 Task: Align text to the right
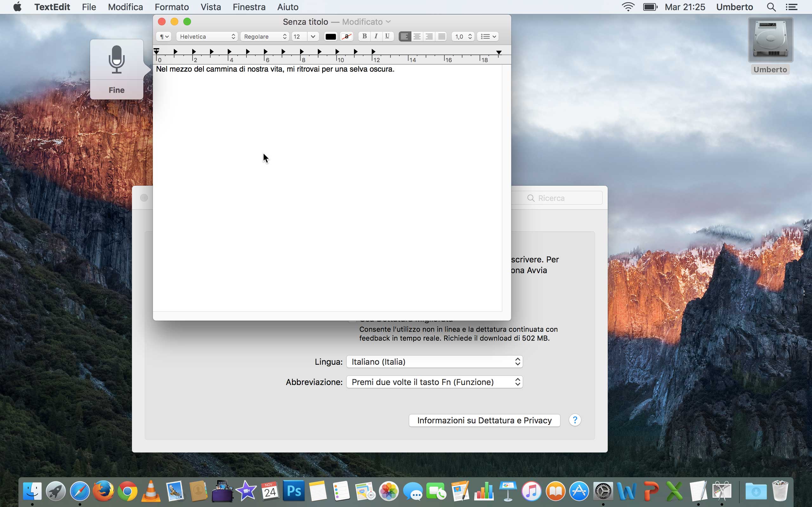point(429,36)
